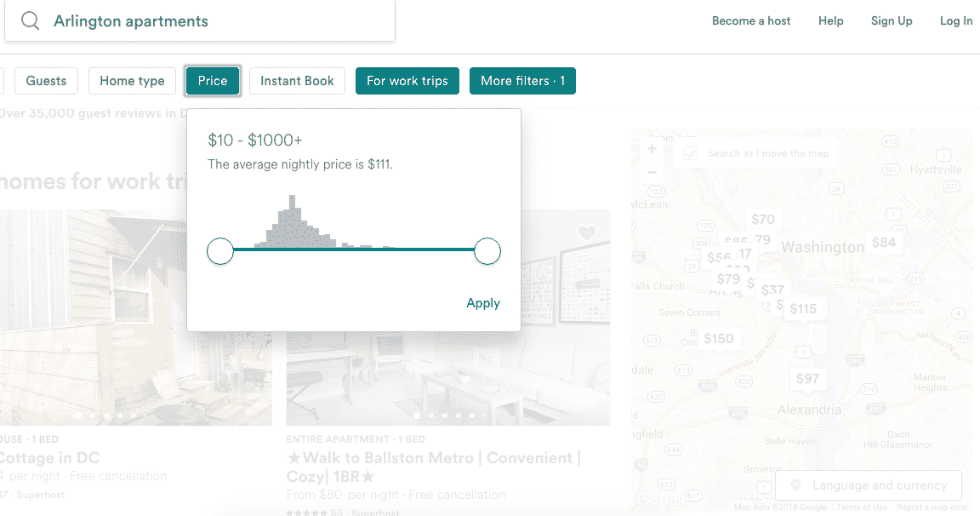980x516 pixels.
Task: Click the minimum price slider handle
Action: pos(220,251)
